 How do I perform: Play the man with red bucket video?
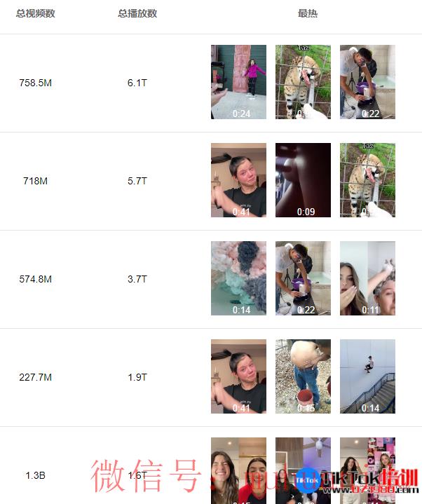coord(303,376)
